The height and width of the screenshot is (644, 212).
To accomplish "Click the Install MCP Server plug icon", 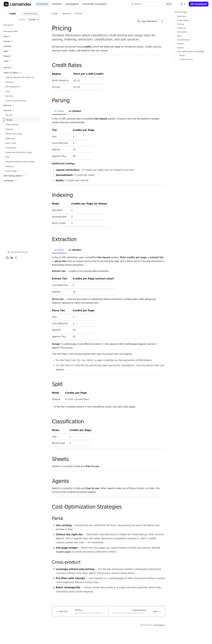I will (9, 252).
